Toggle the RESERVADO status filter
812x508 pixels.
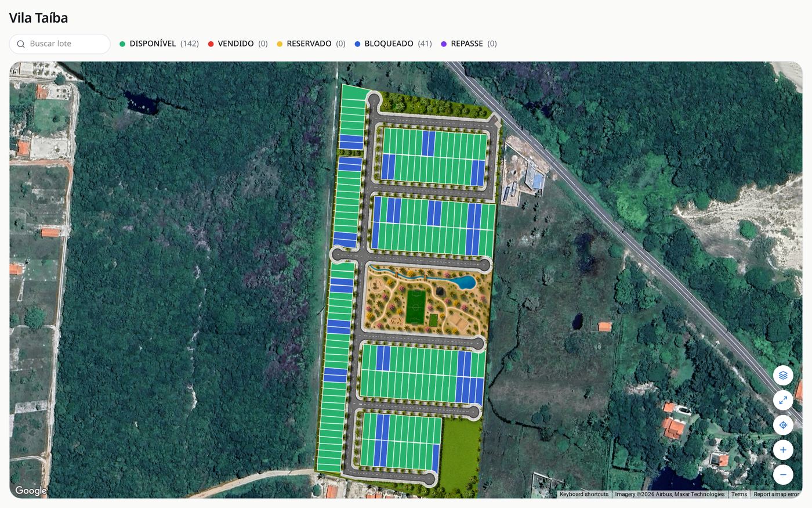click(311, 44)
